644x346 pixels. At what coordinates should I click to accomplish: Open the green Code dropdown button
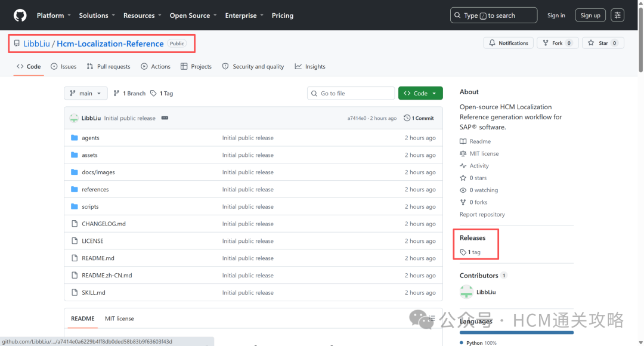coord(420,93)
